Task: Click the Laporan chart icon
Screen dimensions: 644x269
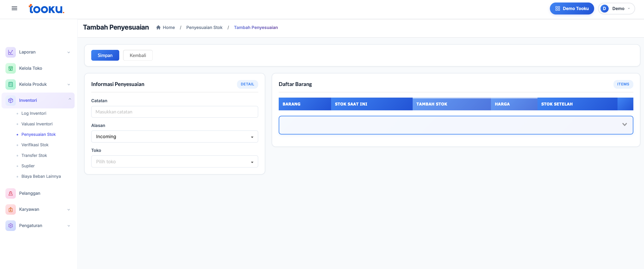Action: click(10, 52)
